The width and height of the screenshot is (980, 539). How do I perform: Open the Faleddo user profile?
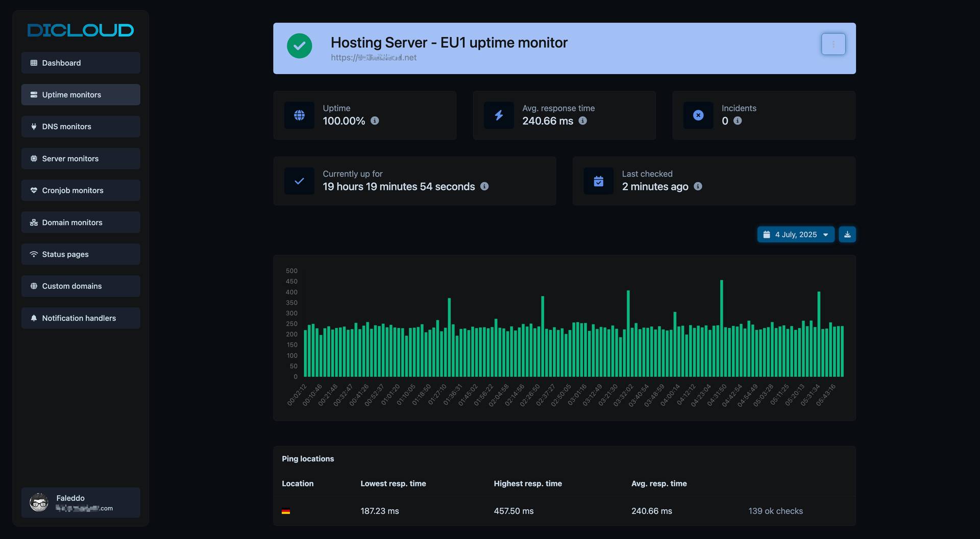pos(80,502)
